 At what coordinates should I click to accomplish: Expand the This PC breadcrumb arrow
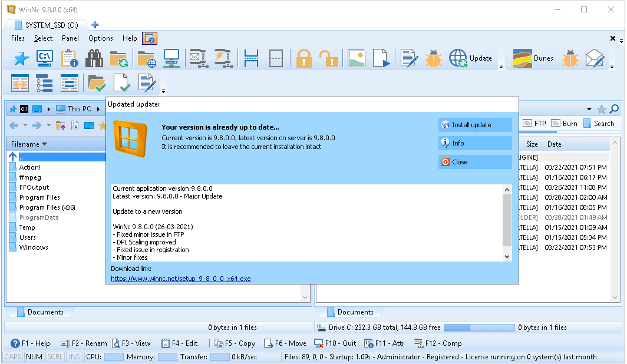(98, 109)
